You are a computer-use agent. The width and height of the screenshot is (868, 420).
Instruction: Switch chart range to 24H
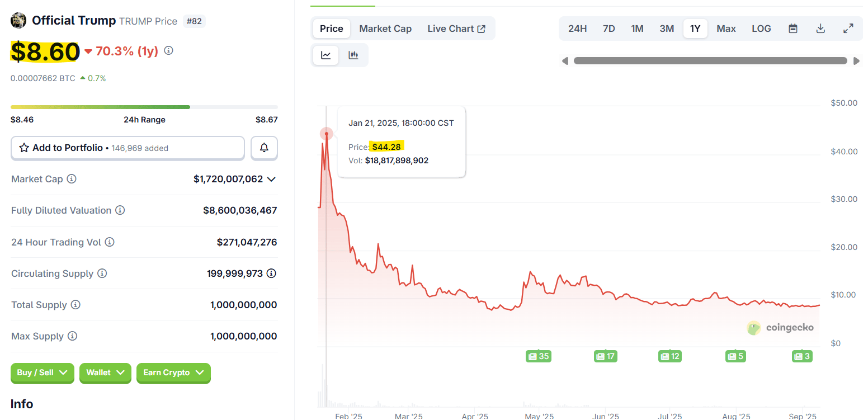(577, 29)
